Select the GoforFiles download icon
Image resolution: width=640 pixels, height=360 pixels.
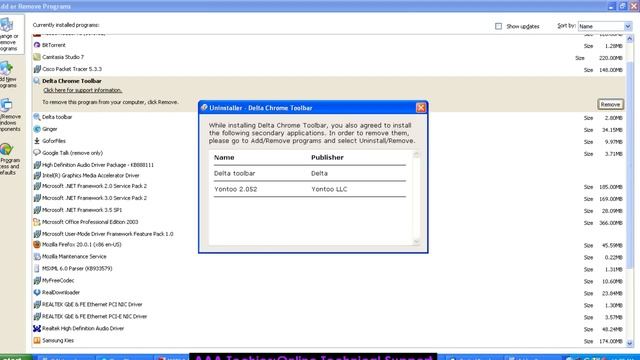point(37,141)
